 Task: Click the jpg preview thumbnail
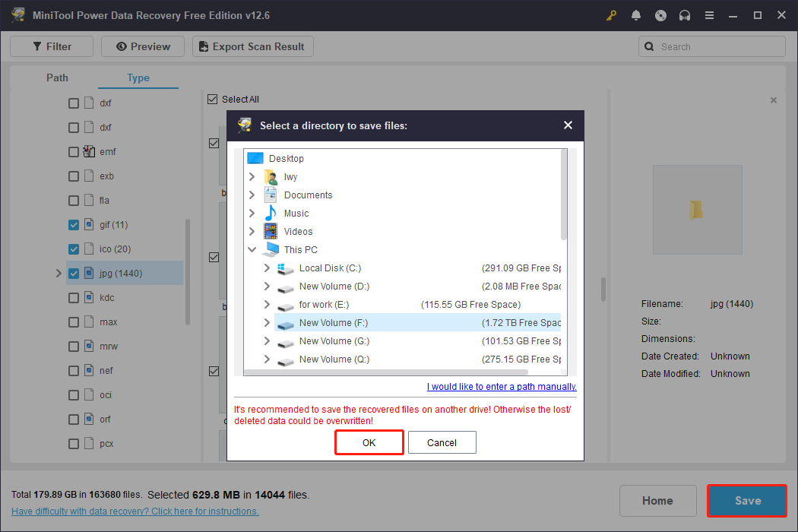697,209
